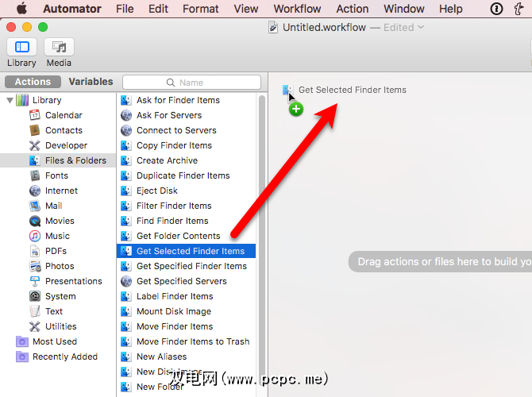Toggle the Library panel toolbar button

(21, 47)
